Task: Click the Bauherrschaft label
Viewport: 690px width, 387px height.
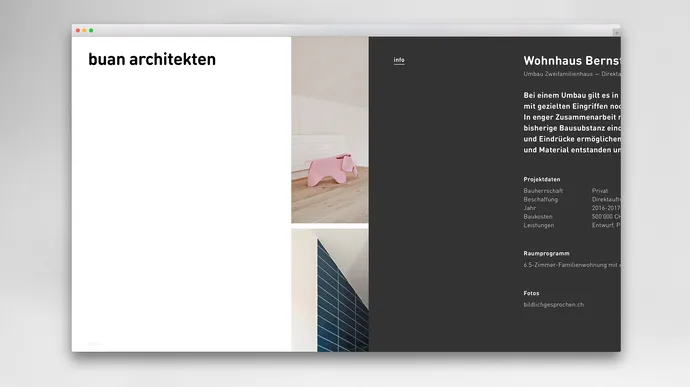Action: coord(543,191)
